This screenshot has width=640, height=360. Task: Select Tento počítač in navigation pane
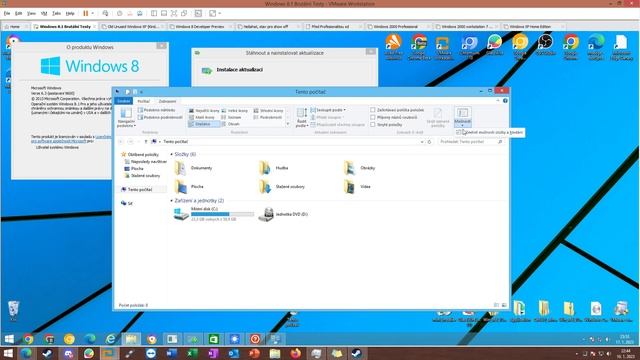tap(140, 190)
